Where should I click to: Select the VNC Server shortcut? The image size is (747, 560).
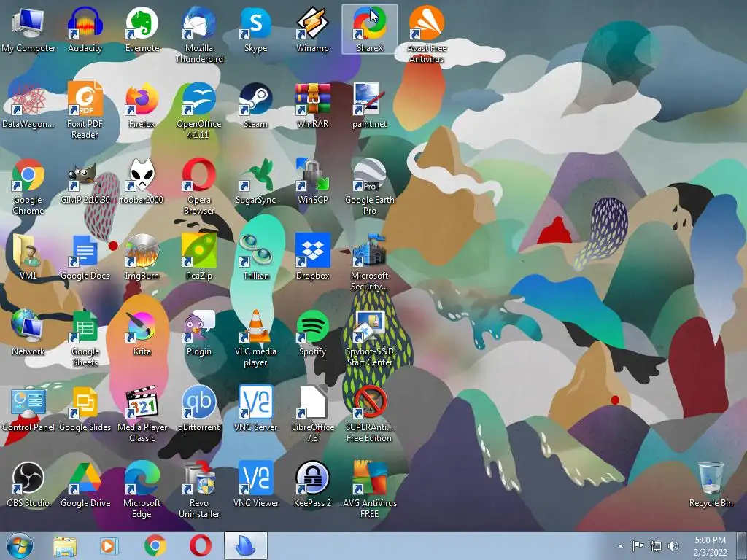point(256,409)
